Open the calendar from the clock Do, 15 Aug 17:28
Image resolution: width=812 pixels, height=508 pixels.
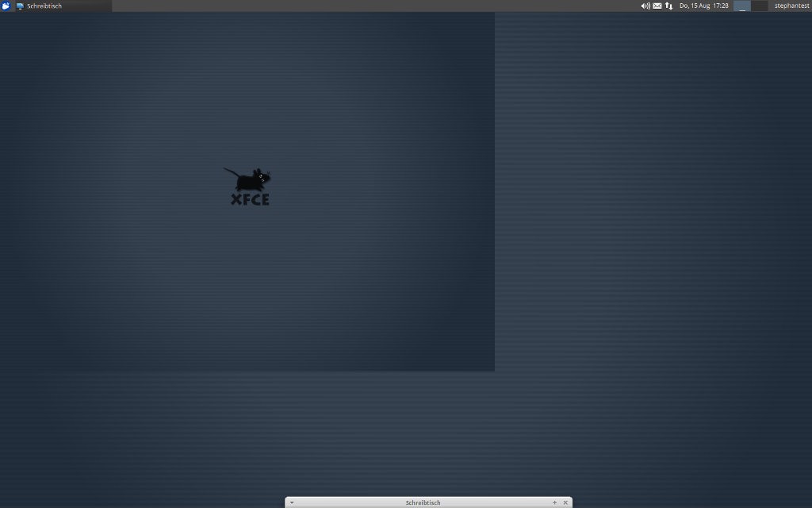click(704, 6)
